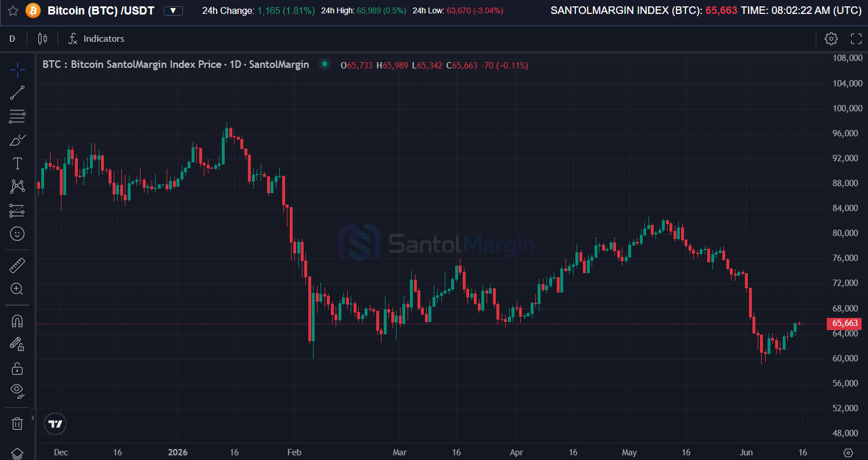The image size is (868, 460).
Task: Click the Apr label on time axis
Action: click(516, 452)
